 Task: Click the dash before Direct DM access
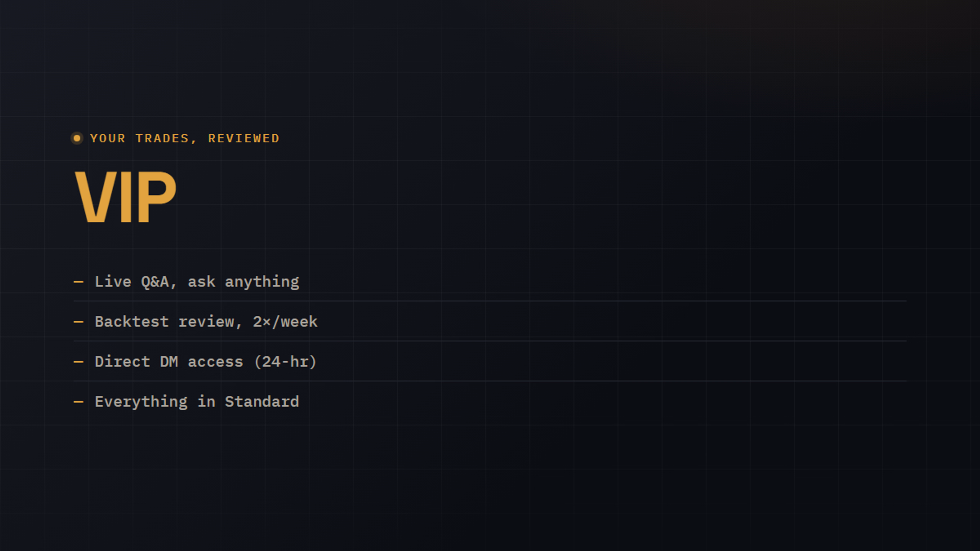coord(78,362)
